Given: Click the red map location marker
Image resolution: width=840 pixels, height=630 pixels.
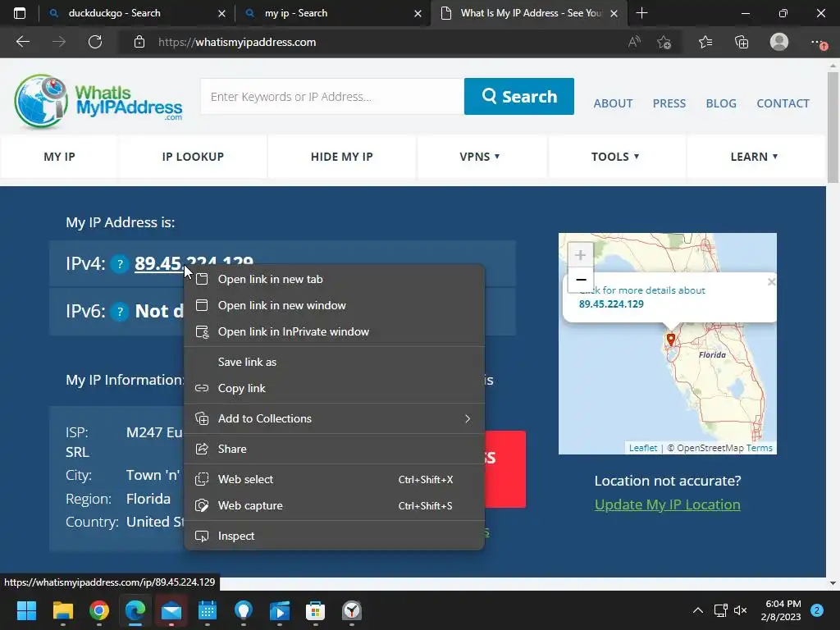Looking at the screenshot, I should pos(671,339).
